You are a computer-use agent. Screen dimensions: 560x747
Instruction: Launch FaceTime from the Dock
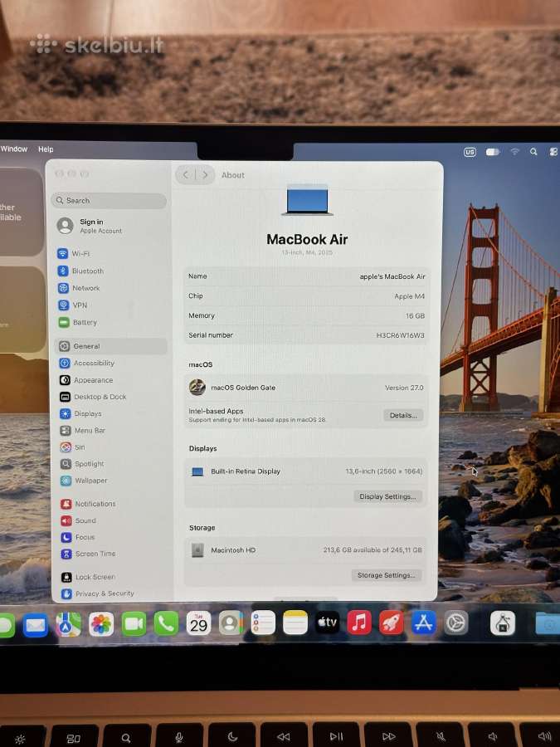(x=134, y=623)
